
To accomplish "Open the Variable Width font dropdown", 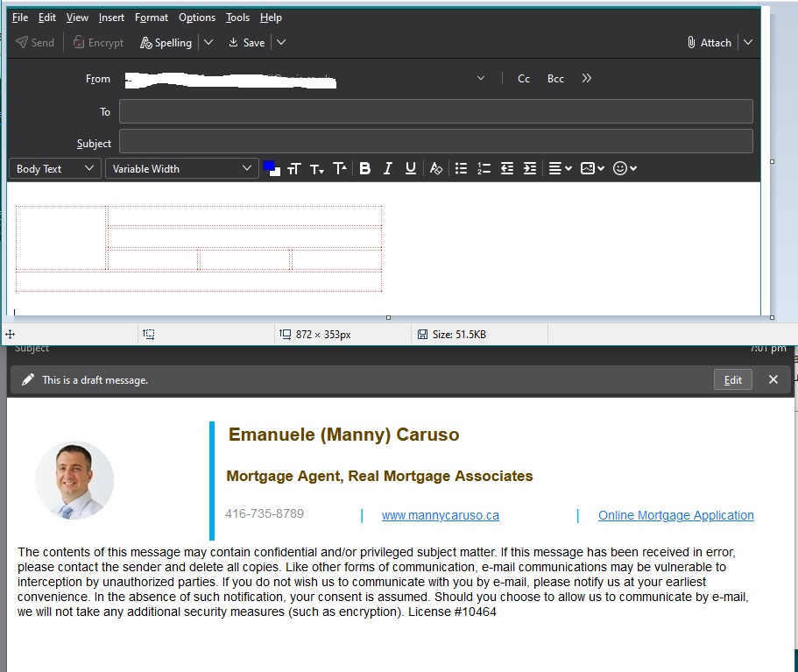I will pyautogui.click(x=181, y=168).
